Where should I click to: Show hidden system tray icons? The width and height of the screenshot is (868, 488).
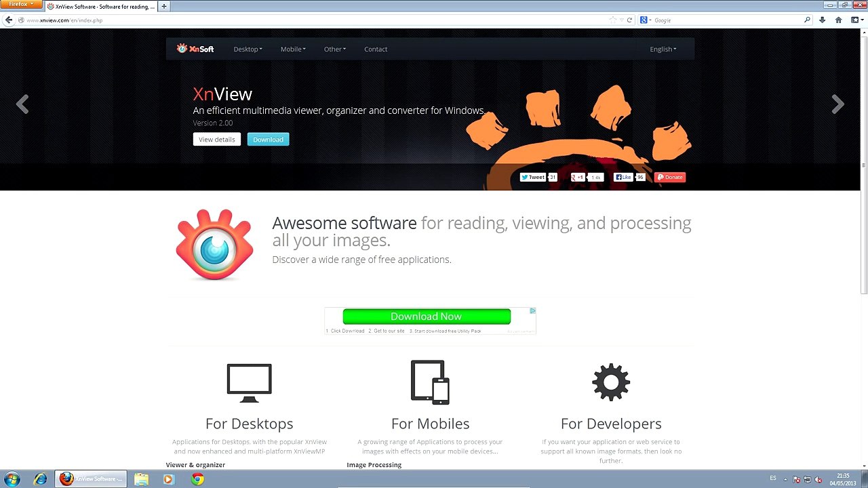787,480
